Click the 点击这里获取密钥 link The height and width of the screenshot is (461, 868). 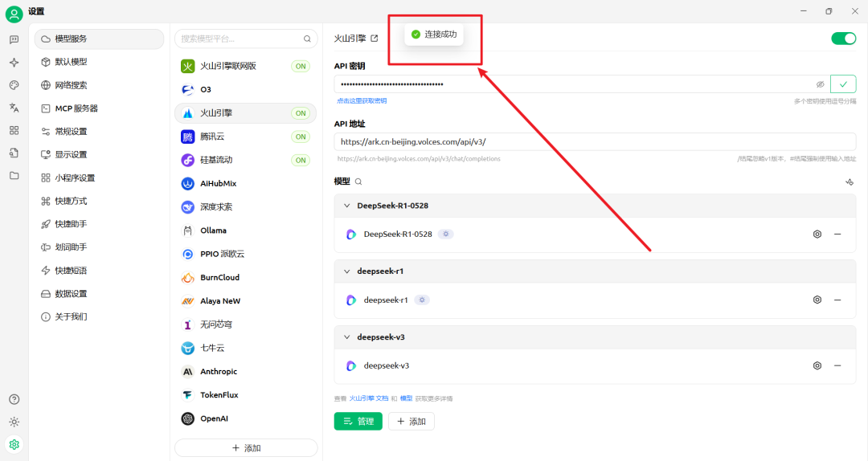coord(362,100)
